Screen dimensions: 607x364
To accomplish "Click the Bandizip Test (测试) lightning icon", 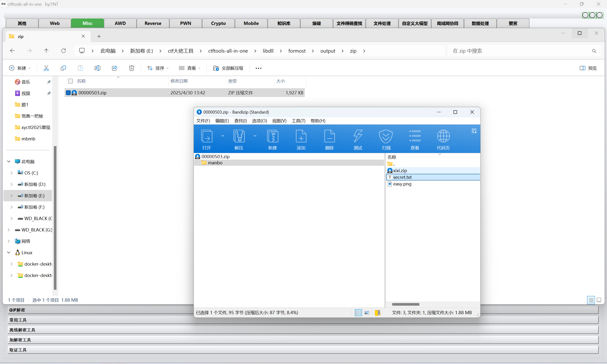I will pos(358,136).
